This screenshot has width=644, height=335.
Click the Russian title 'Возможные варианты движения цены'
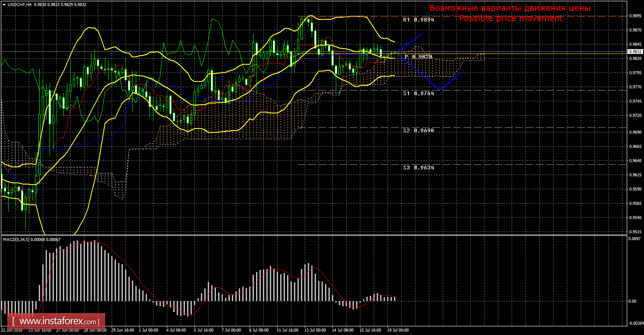(x=510, y=8)
